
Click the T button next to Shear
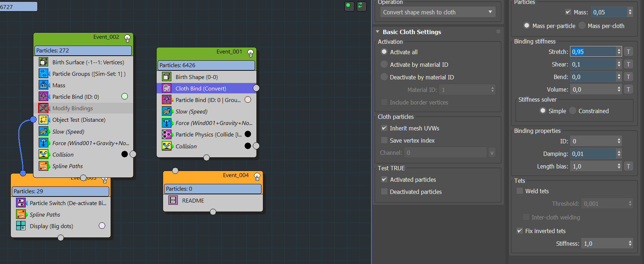click(628, 64)
